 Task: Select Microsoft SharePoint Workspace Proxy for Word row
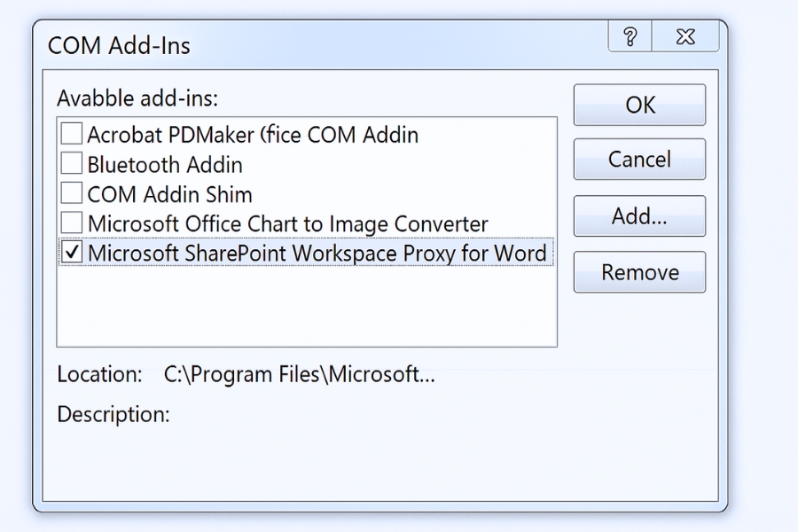[317, 253]
